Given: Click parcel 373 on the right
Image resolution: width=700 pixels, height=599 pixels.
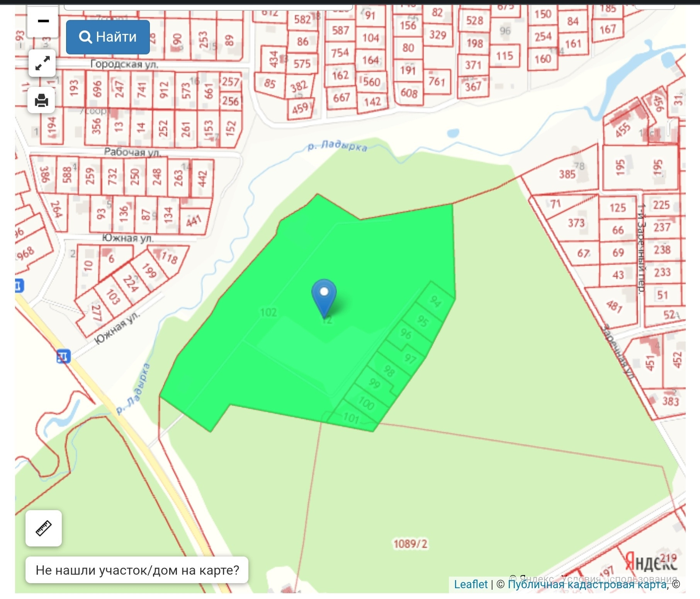Looking at the screenshot, I should pyautogui.click(x=576, y=223).
